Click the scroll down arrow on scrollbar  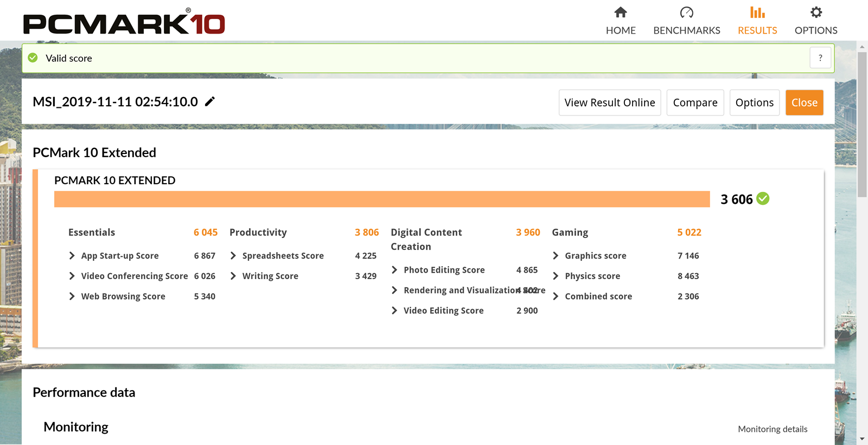(862, 439)
